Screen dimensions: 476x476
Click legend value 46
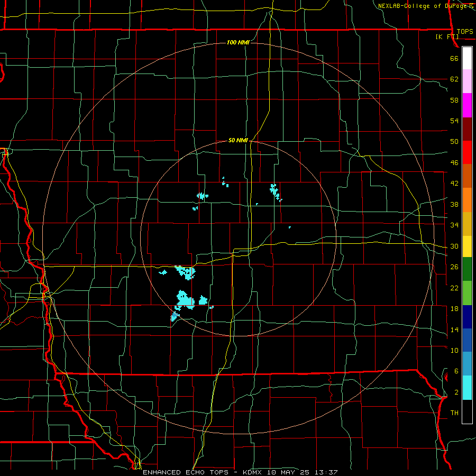pos(454,163)
